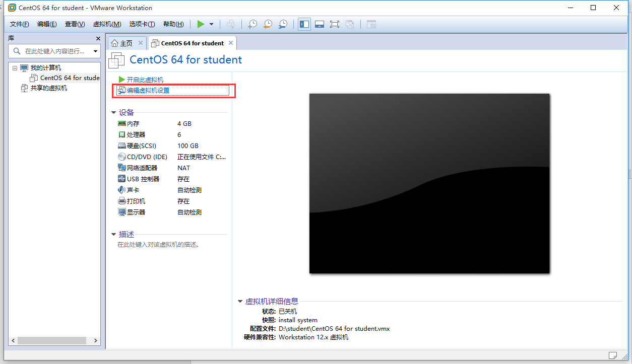Open the 虚拟机(M) menu
This screenshot has height=364, width=632.
(107, 24)
